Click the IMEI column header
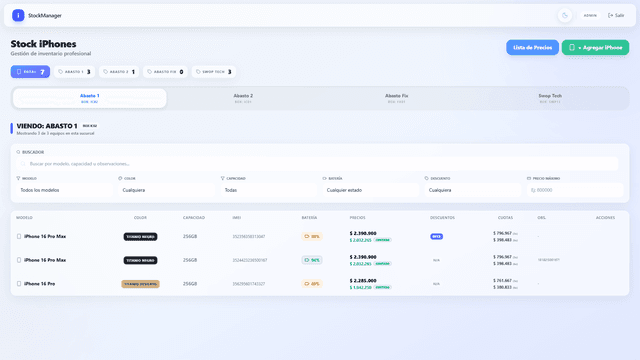Screen dimensions: 640x360 pos(237,218)
